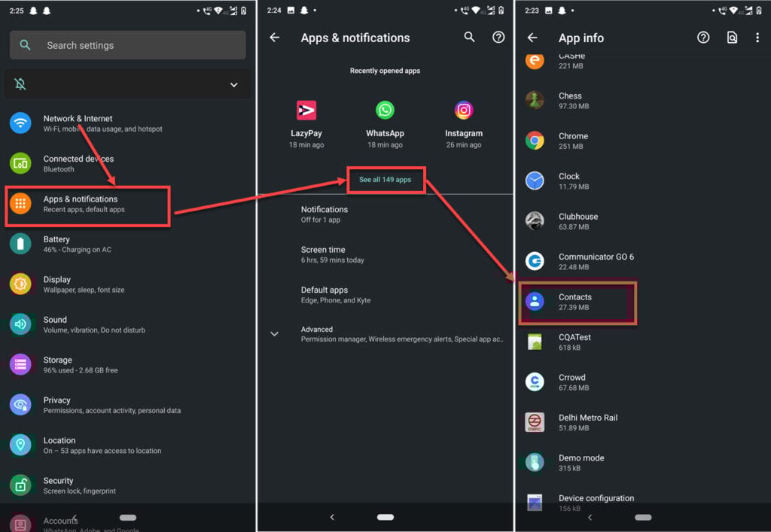Screen dimensions: 771x532
Task: Open the Security settings icon
Action: [x=20, y=485]
